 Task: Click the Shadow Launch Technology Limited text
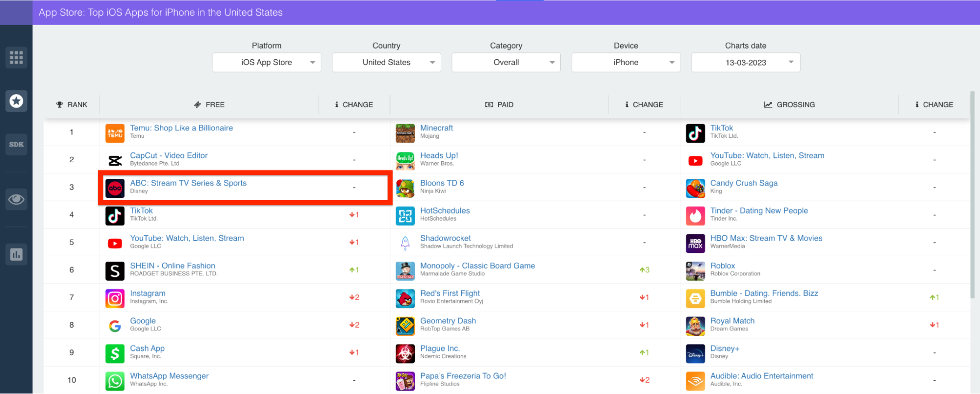point(466,246)
